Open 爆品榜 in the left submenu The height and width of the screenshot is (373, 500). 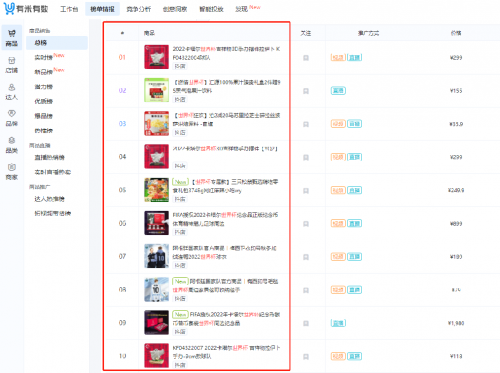coord(44,116)
